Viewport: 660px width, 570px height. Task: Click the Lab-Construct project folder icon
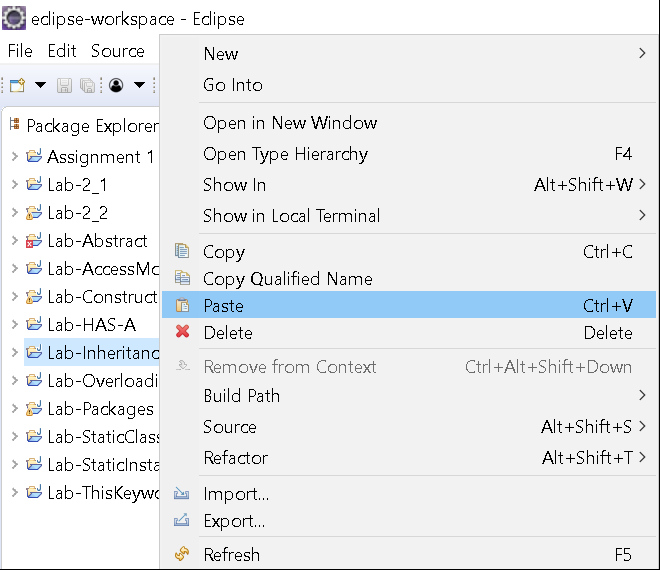tap(34, 296)
